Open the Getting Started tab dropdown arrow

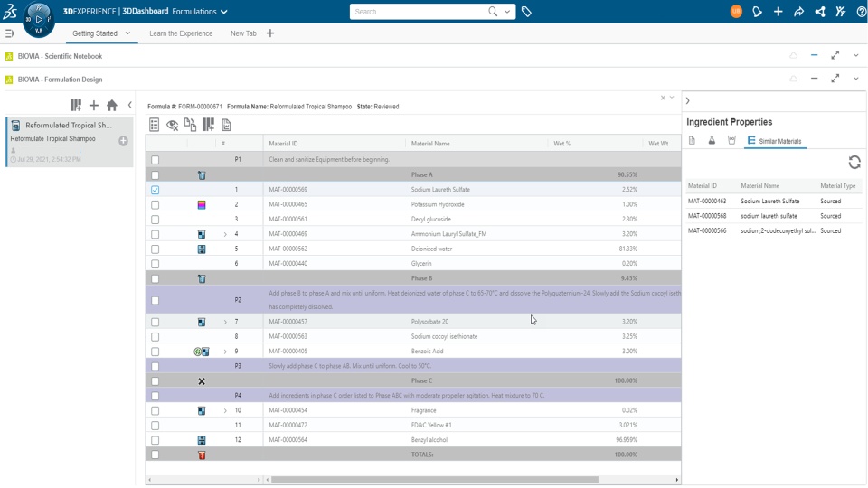(127, 33)
